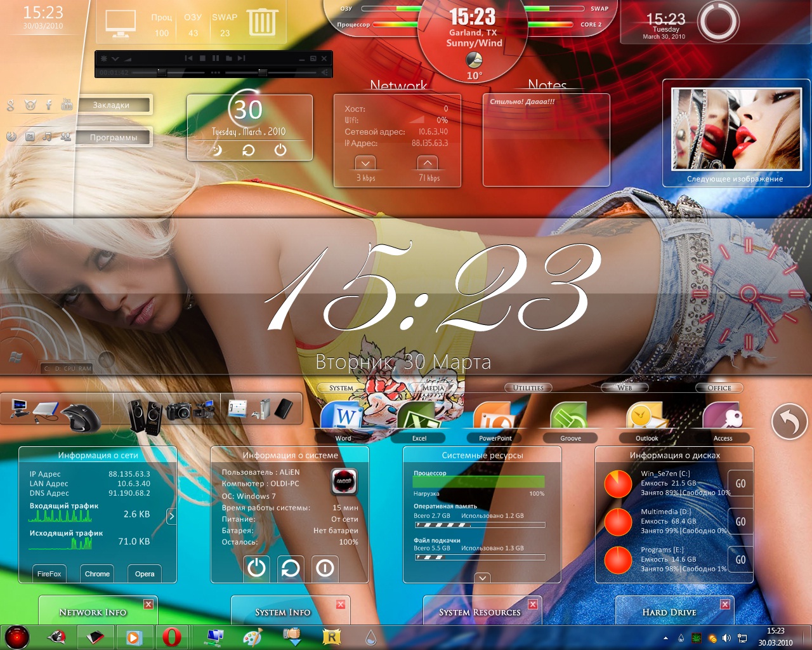Click download arrow in Network widget
The width and height of the screenshot is (812, 650).
tap(366, 163)
